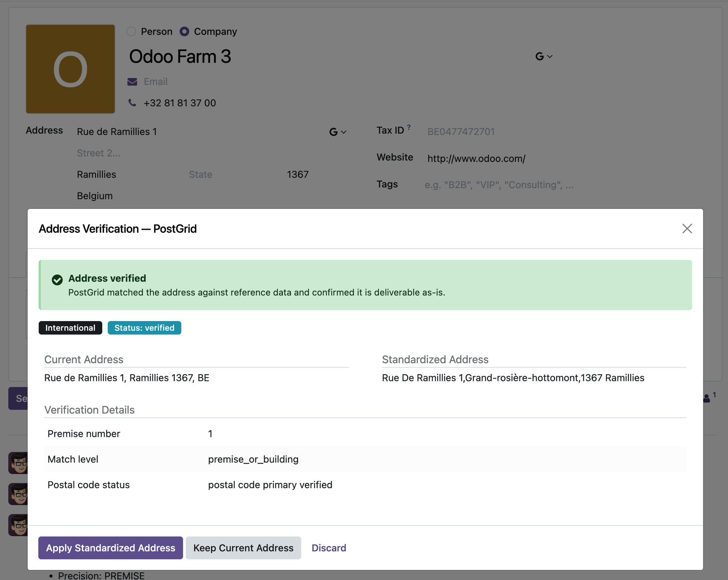Select the current address text line
Image resolution: width=728 pixels, height=580 pixels.
click(127, 378)
